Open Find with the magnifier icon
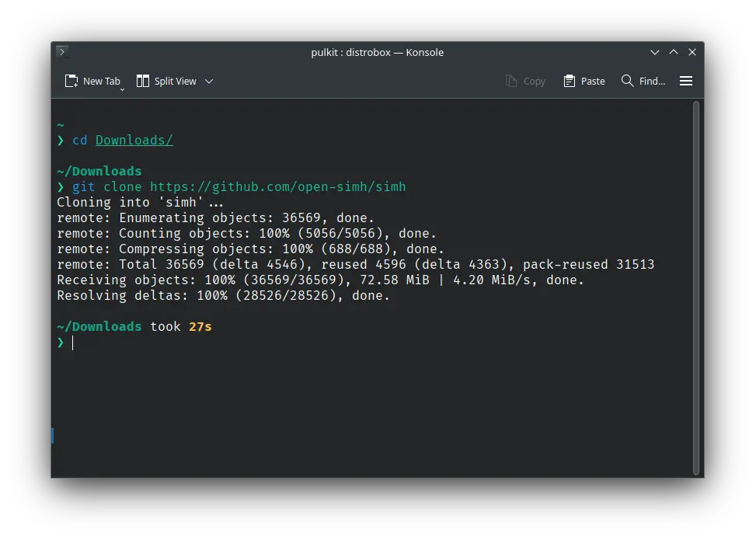 pos(627,81)
